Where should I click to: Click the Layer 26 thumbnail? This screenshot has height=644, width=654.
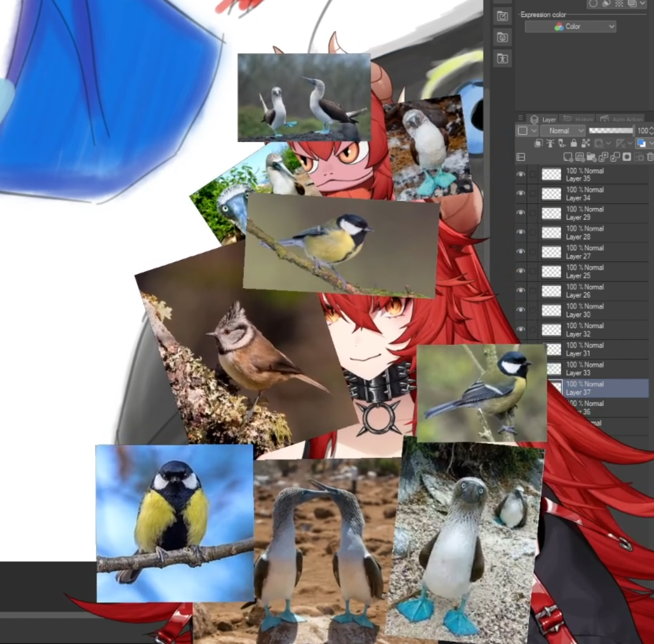tap(551, 290)
